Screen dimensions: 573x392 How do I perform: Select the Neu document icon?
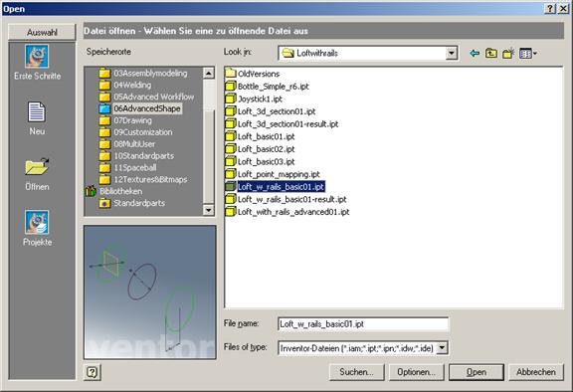pyautogui.click(x=37, y=111)
